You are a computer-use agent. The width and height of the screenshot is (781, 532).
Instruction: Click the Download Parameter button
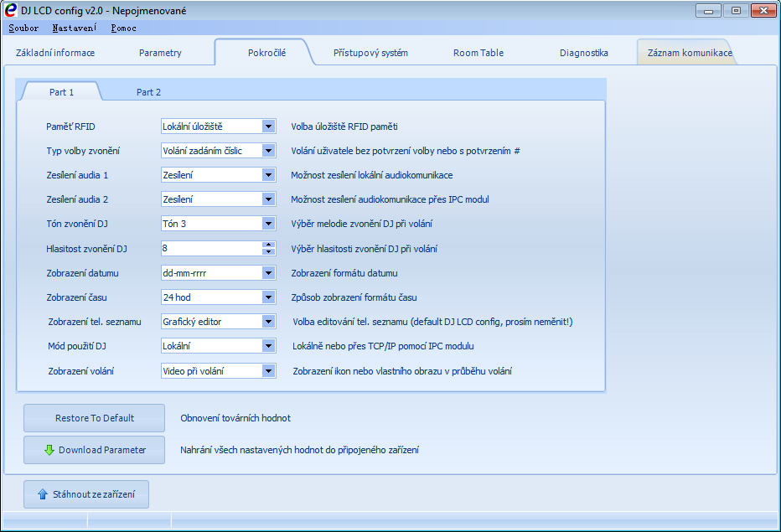click(94, 450)
